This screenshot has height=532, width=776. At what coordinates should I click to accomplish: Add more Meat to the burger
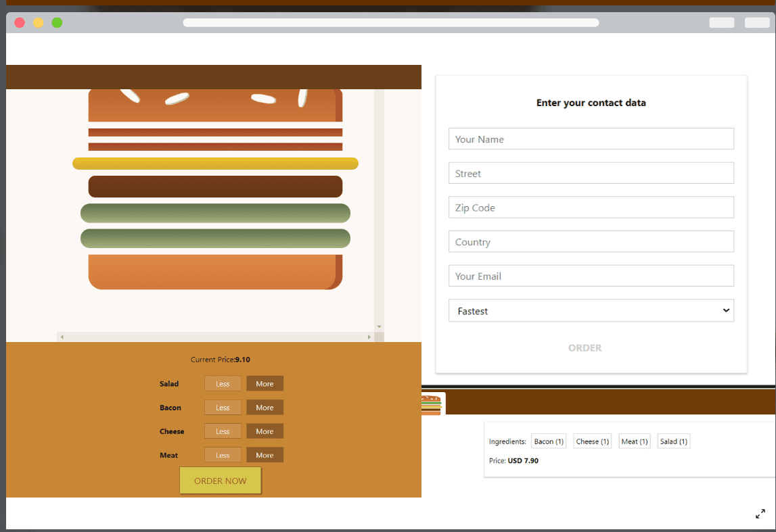pyautogui.click(x=265, y=454)
